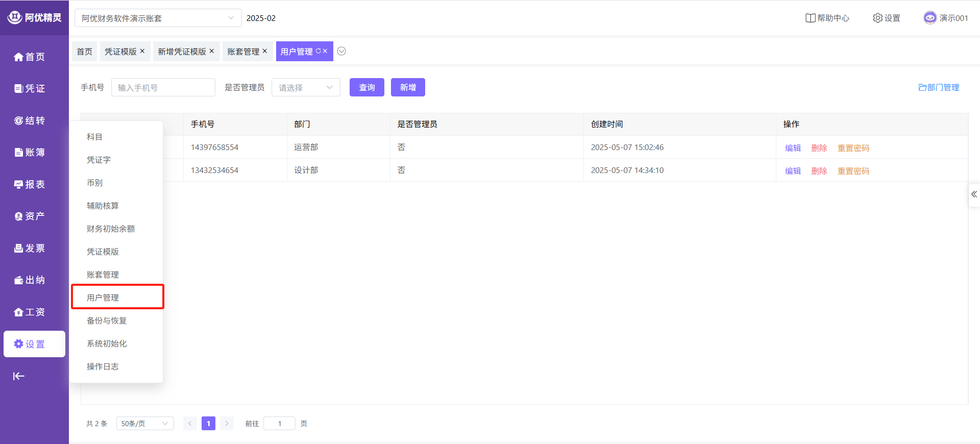Click the phone number input field

(163, 88)
